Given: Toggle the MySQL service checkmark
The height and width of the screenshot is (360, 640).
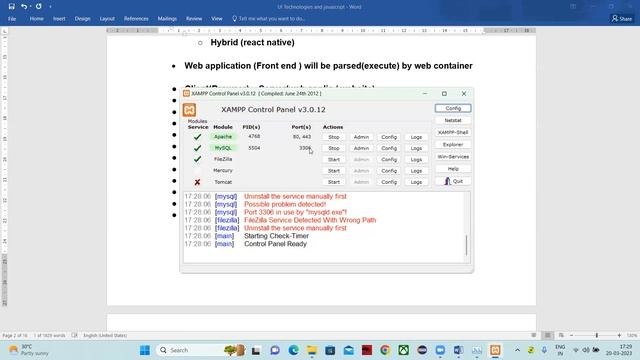Looking at the screenshot, I should [198, 148].
